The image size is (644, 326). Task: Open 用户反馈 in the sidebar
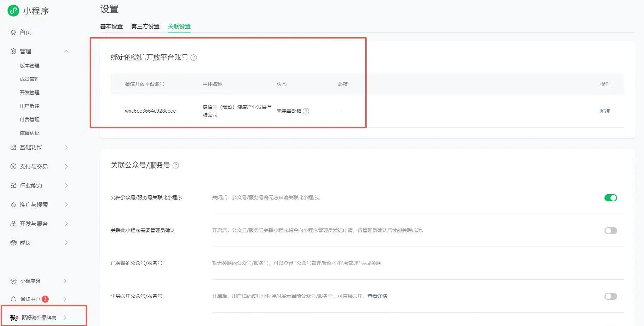[x=30, y=106]
